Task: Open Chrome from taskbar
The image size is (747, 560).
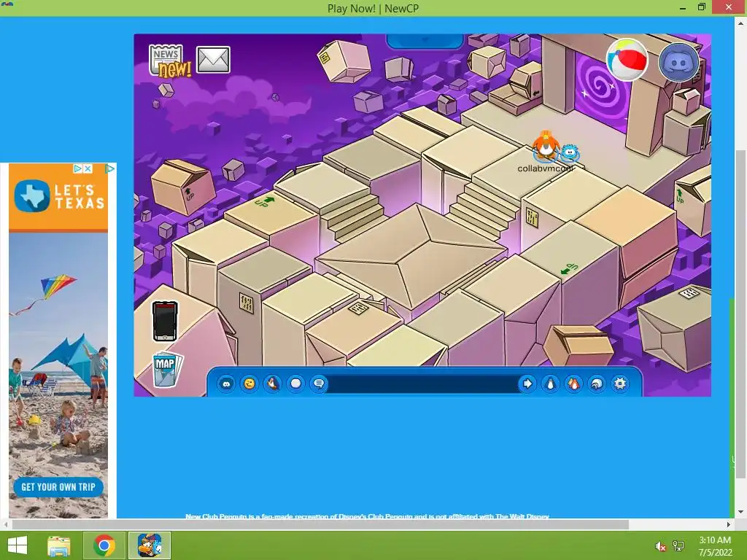Action: (x=104, y=545)
